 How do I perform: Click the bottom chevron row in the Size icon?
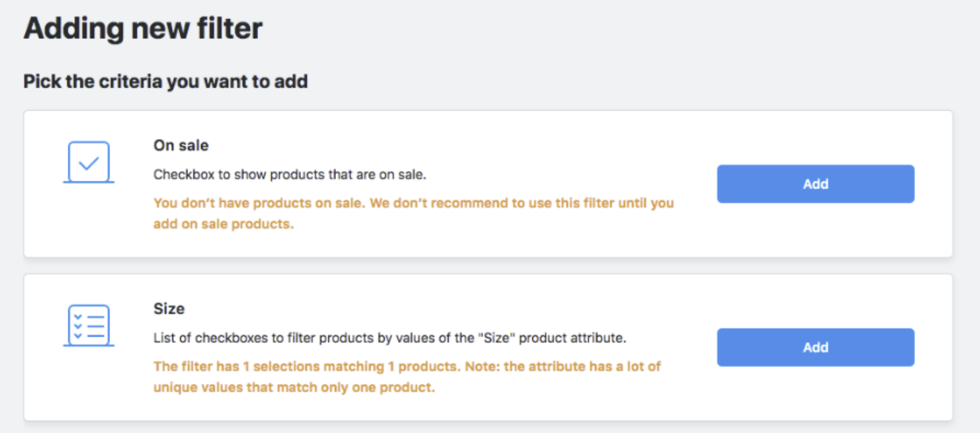tap(89, 335)
